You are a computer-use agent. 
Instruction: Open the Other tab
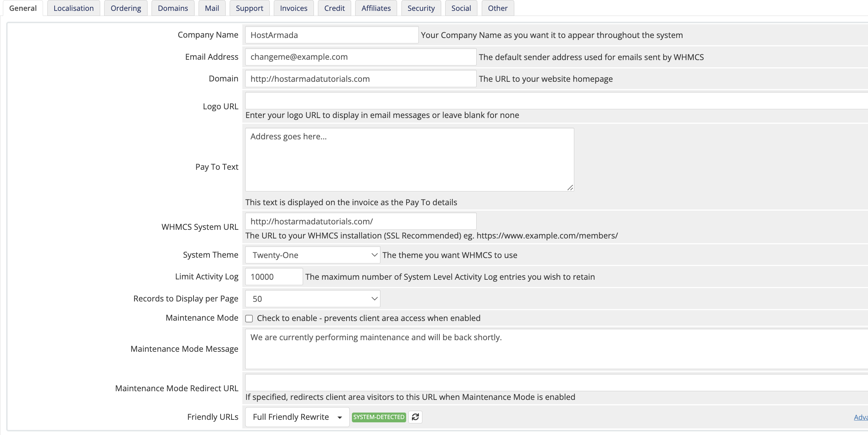coord(498,8)
